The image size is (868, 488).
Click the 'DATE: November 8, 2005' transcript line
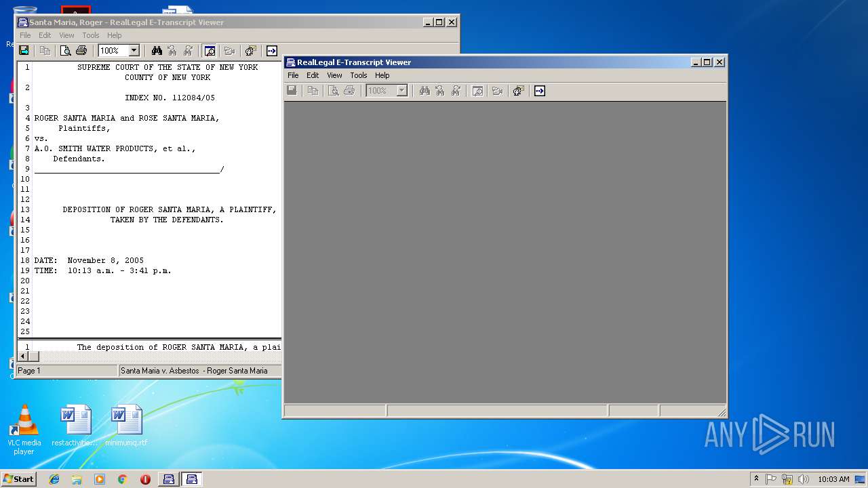pos(89,260)
